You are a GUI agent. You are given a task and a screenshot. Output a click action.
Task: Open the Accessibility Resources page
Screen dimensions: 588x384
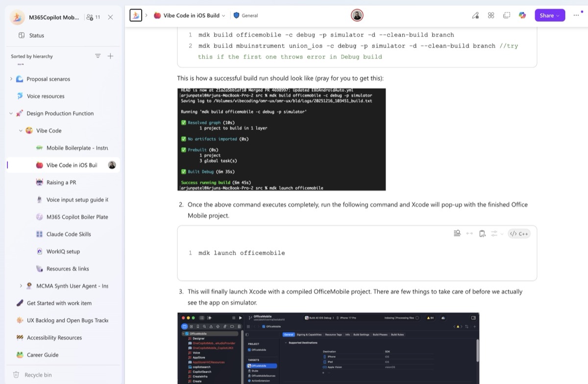(x=54, y=337)
